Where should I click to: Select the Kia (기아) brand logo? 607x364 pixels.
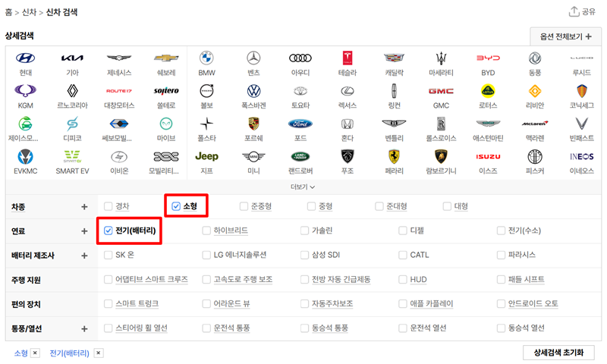(x=72, y=58)
